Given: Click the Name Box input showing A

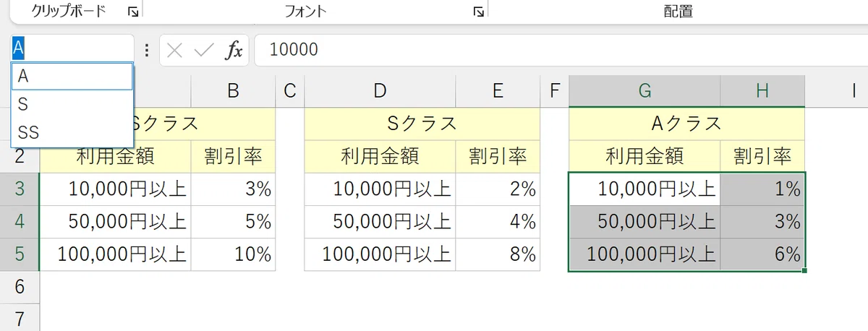Looking at the screenshot, I should (72, 50).
